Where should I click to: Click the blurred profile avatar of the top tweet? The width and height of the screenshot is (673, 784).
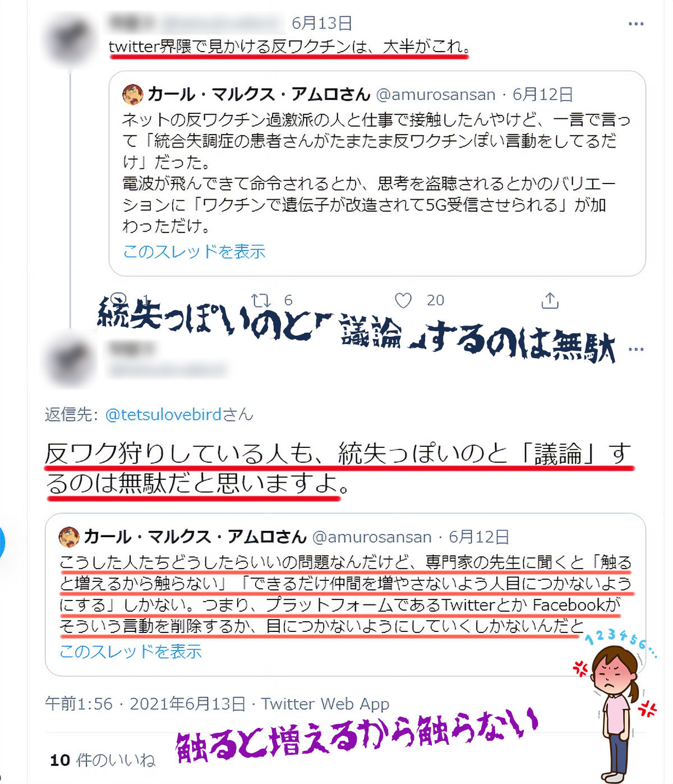tap(70, 42)
